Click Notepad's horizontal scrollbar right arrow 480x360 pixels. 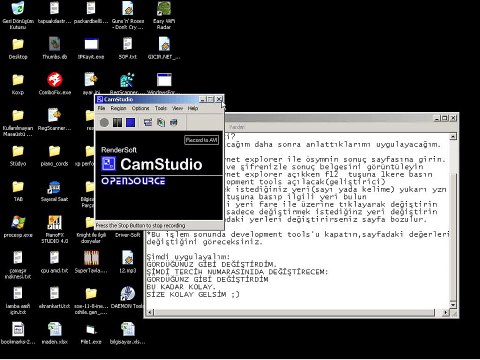pyautogui.click(x=446, y=312)
